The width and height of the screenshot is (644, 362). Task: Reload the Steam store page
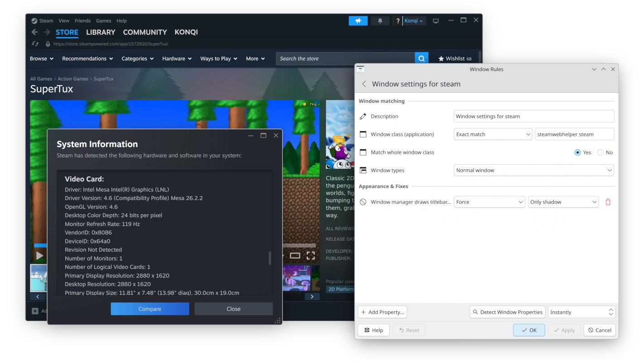pyautogui.click(x=35, y=44)
